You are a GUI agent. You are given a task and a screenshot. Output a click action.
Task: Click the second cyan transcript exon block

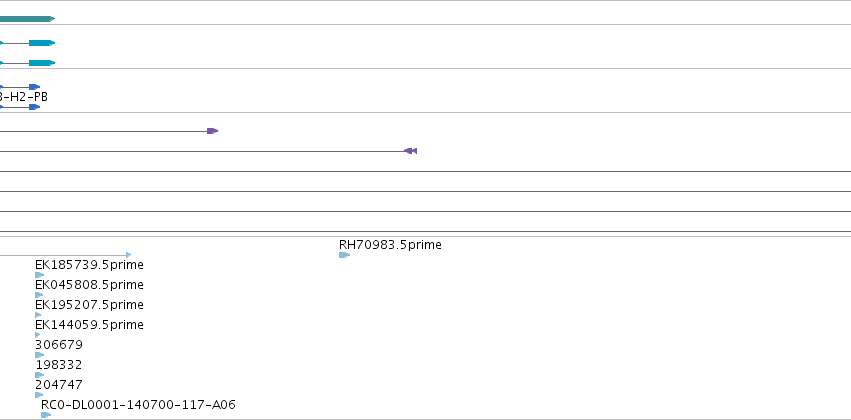click(41, 63)
